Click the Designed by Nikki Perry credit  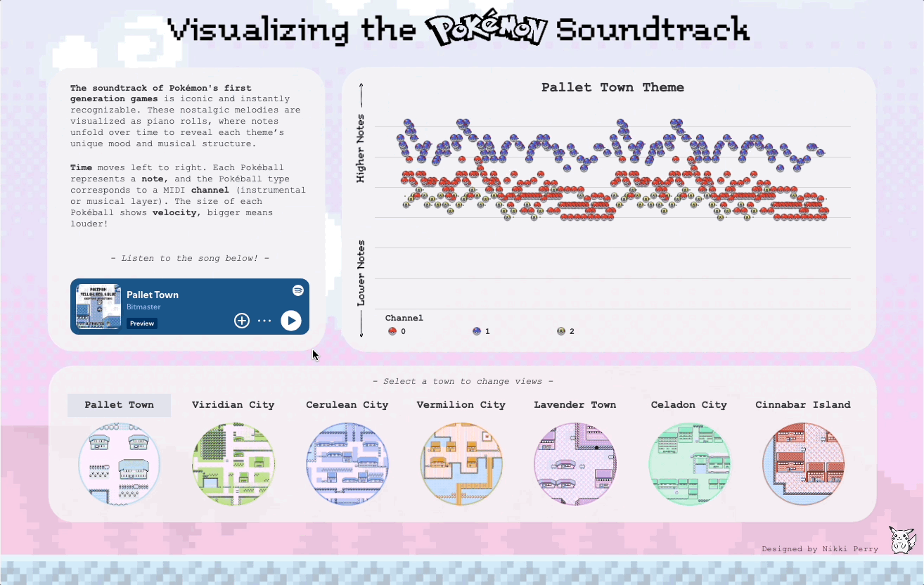[x=820, y=549]
